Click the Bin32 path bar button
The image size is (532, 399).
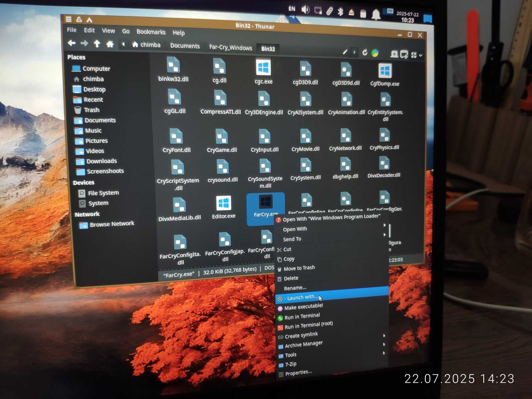point(268,49)
